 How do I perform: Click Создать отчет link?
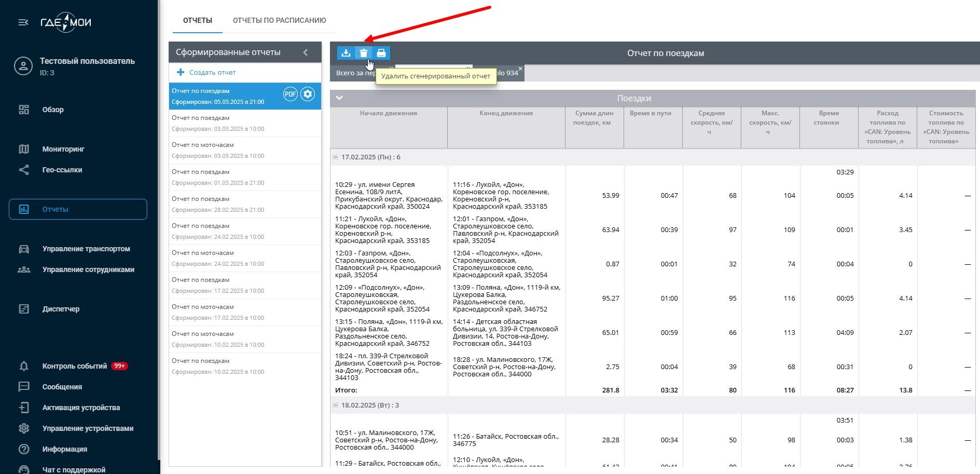coord(212,73)
